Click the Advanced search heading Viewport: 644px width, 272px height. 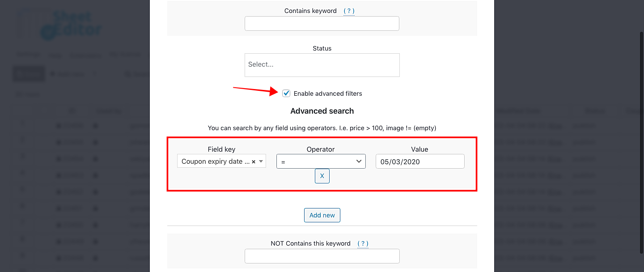[x=322, y=111]
